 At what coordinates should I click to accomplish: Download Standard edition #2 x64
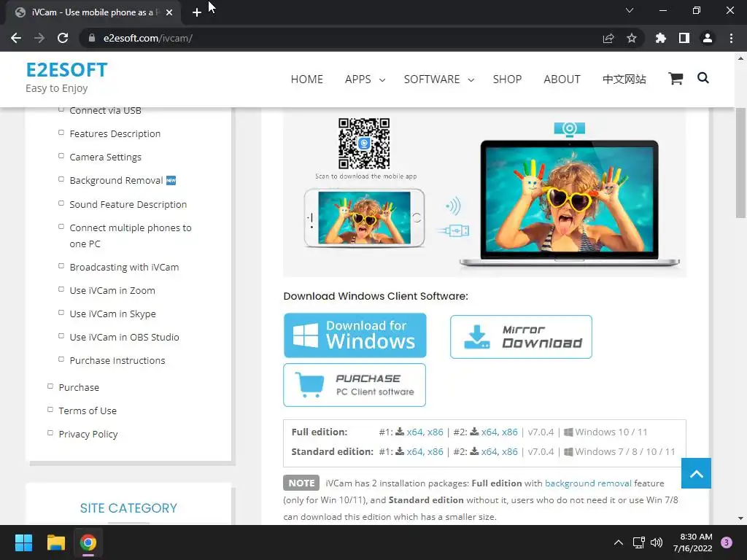coord(489,451)
